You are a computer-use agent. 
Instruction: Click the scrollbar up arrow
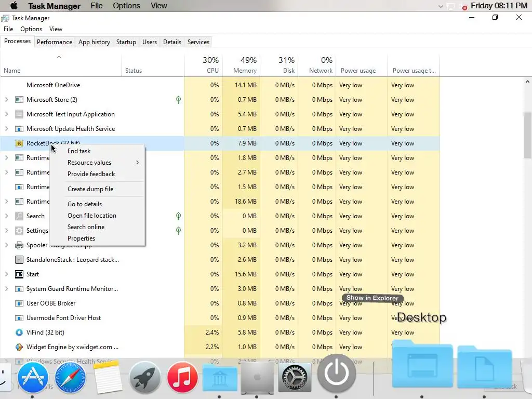[x=527, y=82]
